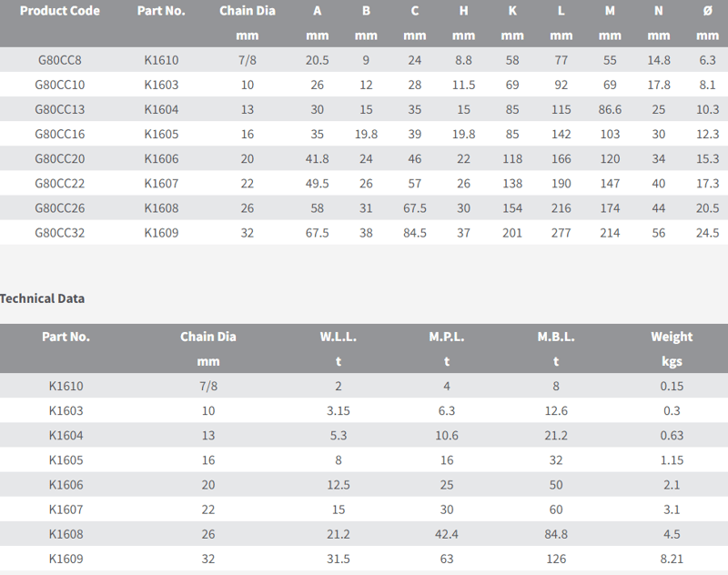728x575 pixels.
Task: Click part number K1606 in the dimensions table
Action: (x=161, y=158)
